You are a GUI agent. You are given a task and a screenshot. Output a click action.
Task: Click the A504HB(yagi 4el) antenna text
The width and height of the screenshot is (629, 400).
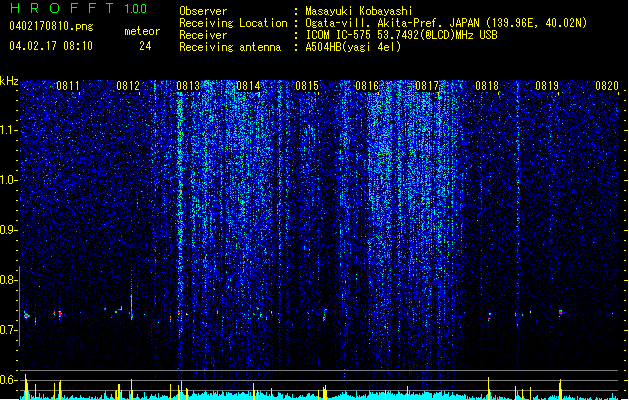pos(353,47)
